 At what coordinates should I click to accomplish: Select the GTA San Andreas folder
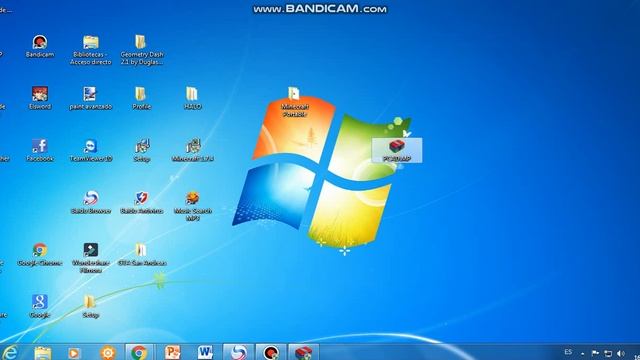(x=142, y=255)
